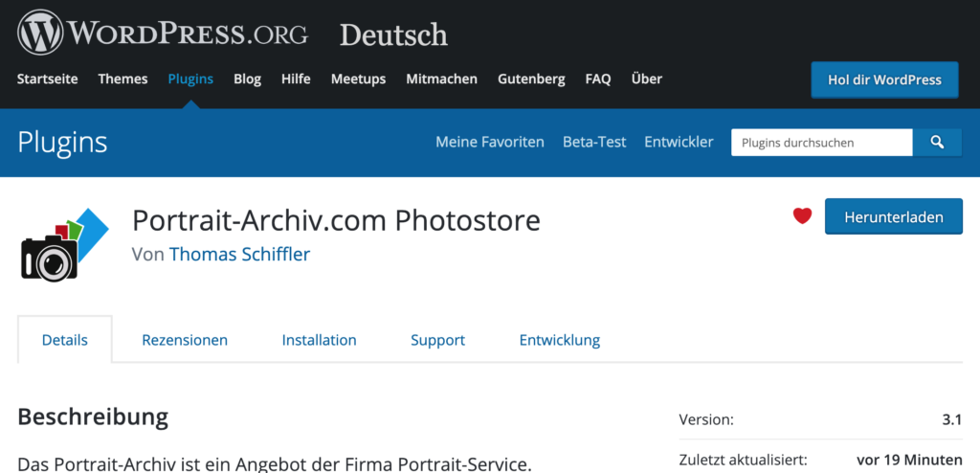Favorite the plugin with the heart icon
The height and width of the screenshot is (473, 980).
point(802,215)
